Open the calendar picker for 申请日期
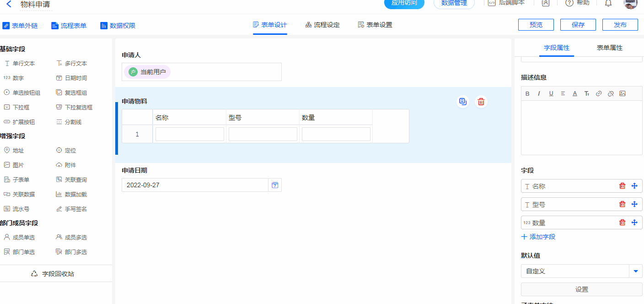644x304 pixels. 275,185
